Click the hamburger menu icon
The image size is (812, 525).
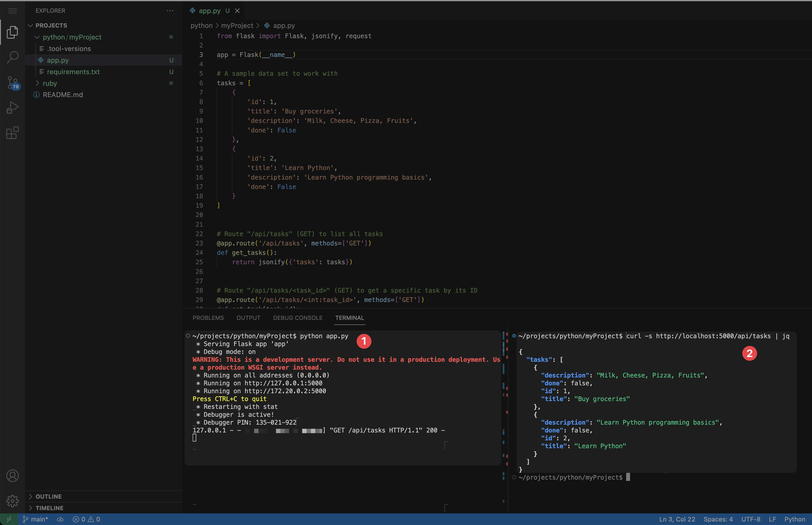(x=12, y=10)
